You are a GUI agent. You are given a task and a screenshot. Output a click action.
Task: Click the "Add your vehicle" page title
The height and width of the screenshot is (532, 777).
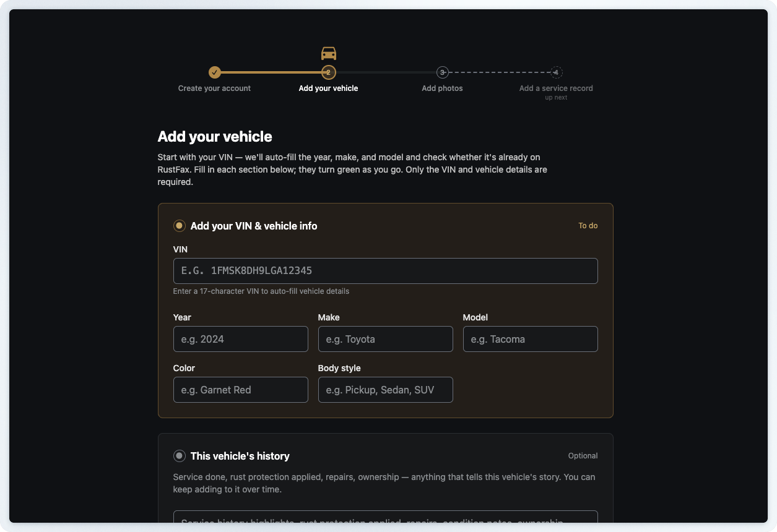point(215,137)
